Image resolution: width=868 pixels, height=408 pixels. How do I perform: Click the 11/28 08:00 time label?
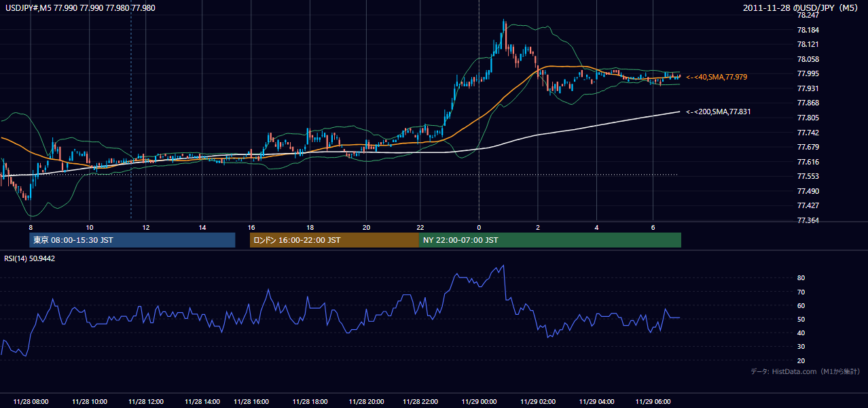click(31, 402)
